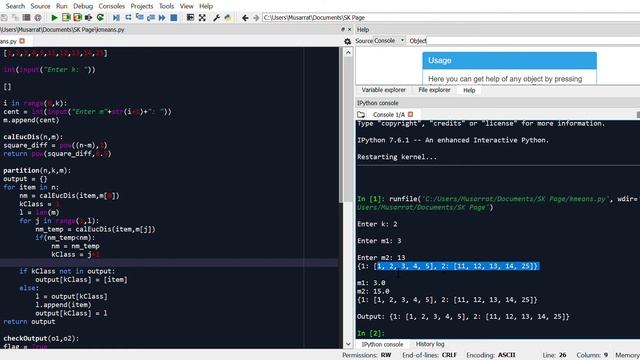
Task: Click the Run selection icon
Action: [x=89, y=18]
